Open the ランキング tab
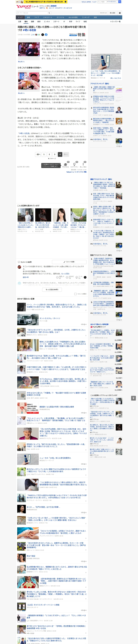This screenshot has height=644, width=138. (x=86, y=17)
